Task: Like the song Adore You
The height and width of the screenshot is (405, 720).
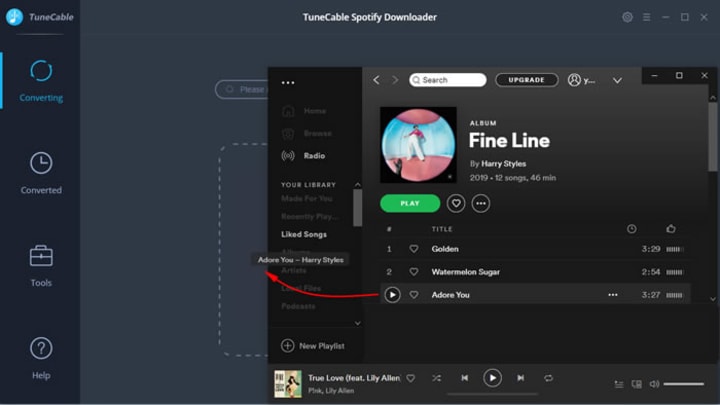Action: tap(414, 295)
